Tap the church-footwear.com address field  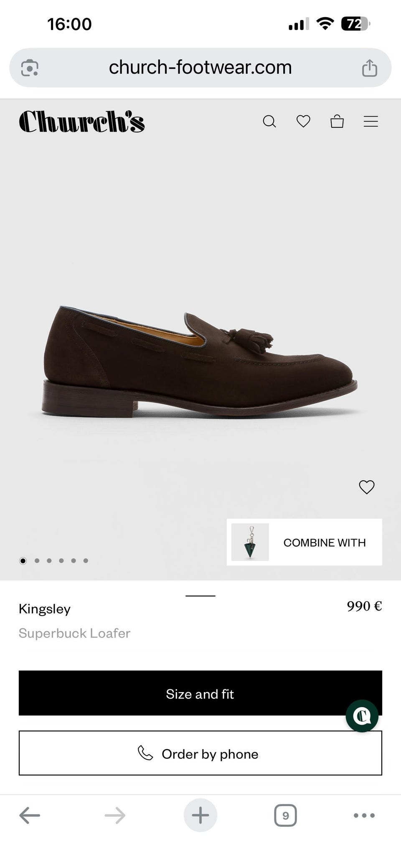coord(200,68)
